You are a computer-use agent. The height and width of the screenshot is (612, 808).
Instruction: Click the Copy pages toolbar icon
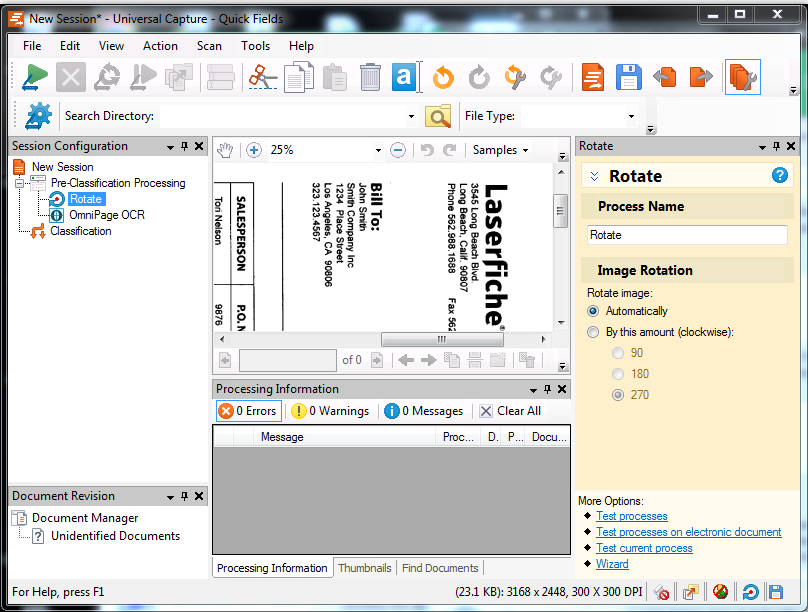pyautogui.click(x=299, y=77)
